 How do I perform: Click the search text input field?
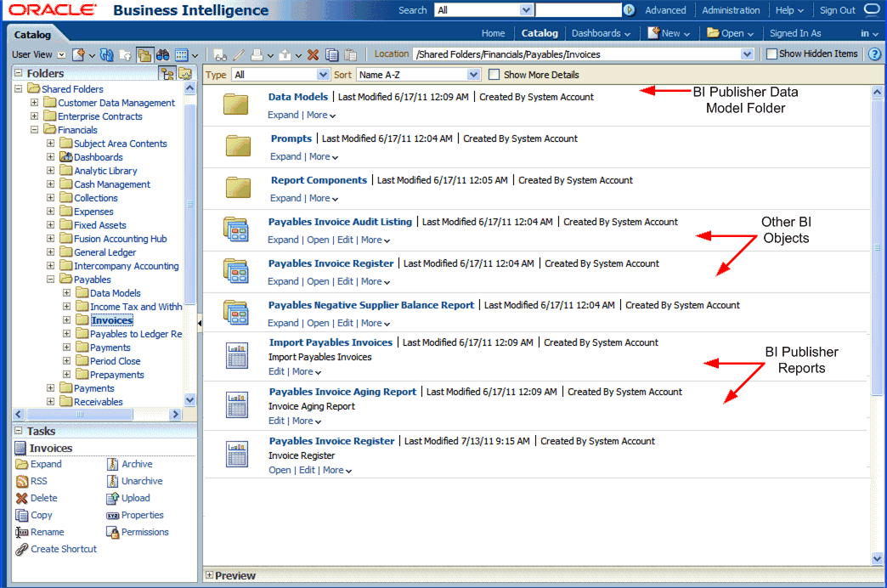click(x=578, y=10)
